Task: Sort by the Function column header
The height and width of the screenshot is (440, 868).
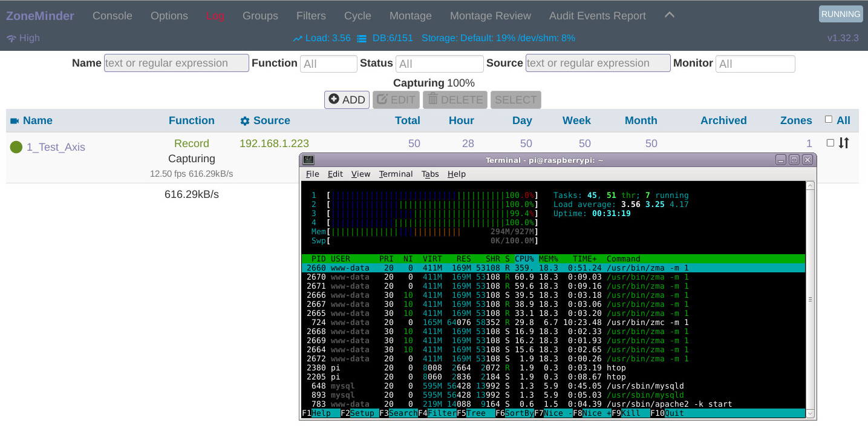Action: pyautogui.click(x=192, y=120)
